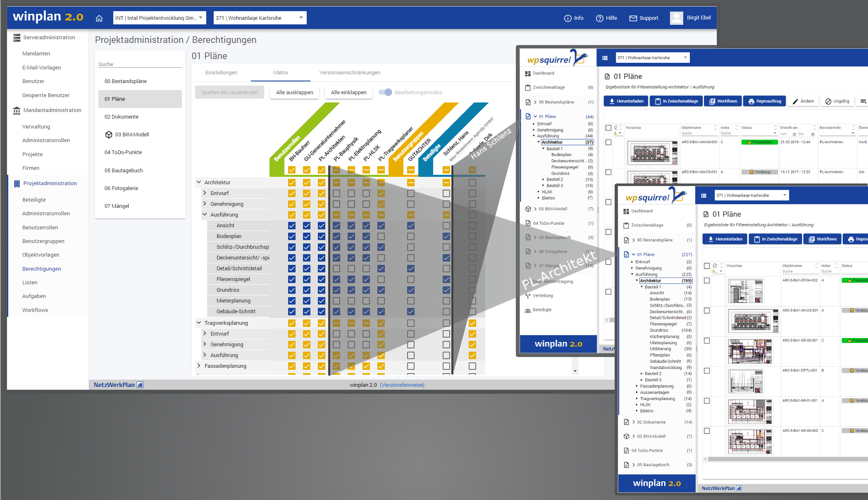Click the Suche field in category panel
This screenshot has width=868, height=500.
pos(140,64)
